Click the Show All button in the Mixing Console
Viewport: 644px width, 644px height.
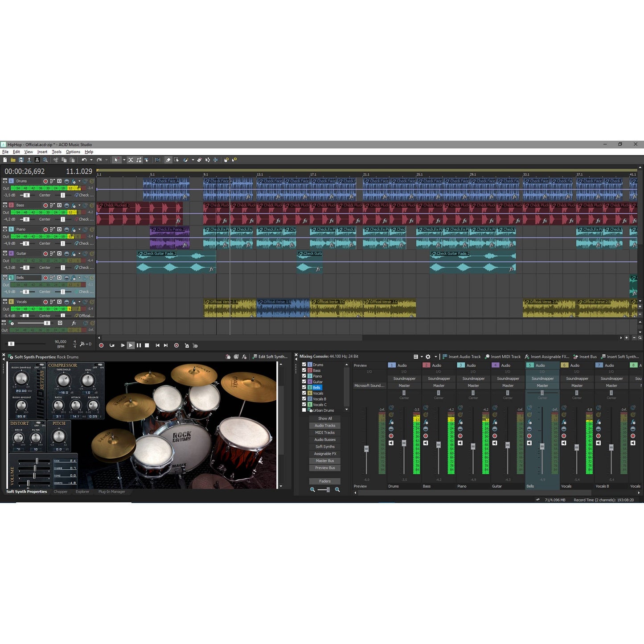[x=324, y=418]
